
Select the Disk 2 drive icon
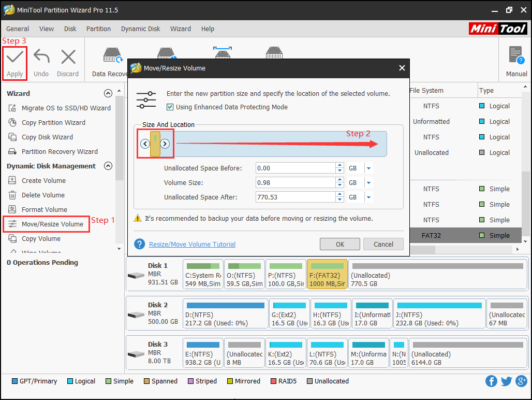tap(136, 315)
